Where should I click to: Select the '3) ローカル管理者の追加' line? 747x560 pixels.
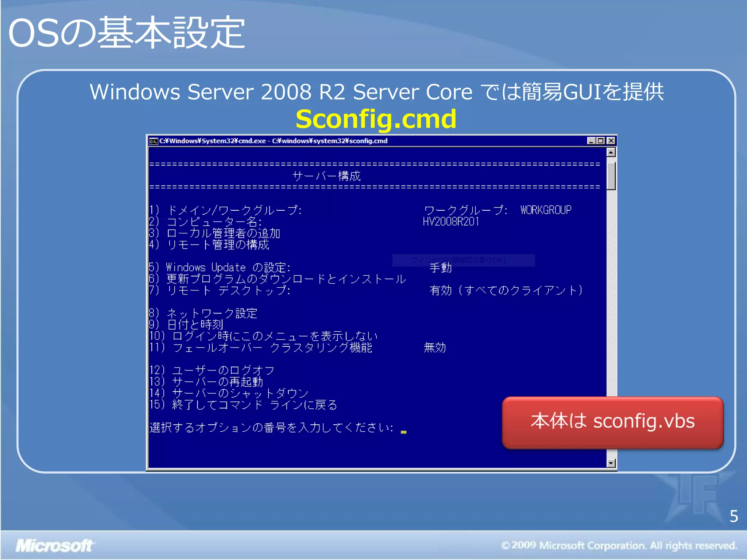pos(214,233)
